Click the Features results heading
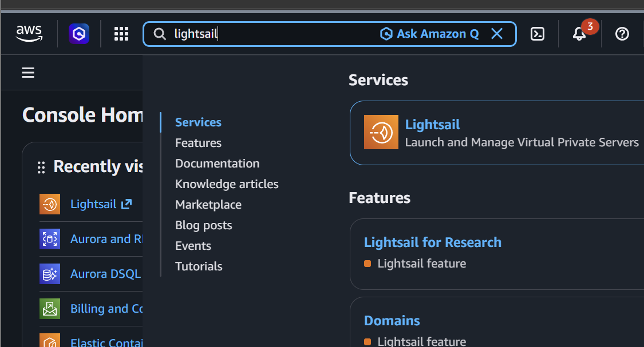644x347 pixels. 380,198
